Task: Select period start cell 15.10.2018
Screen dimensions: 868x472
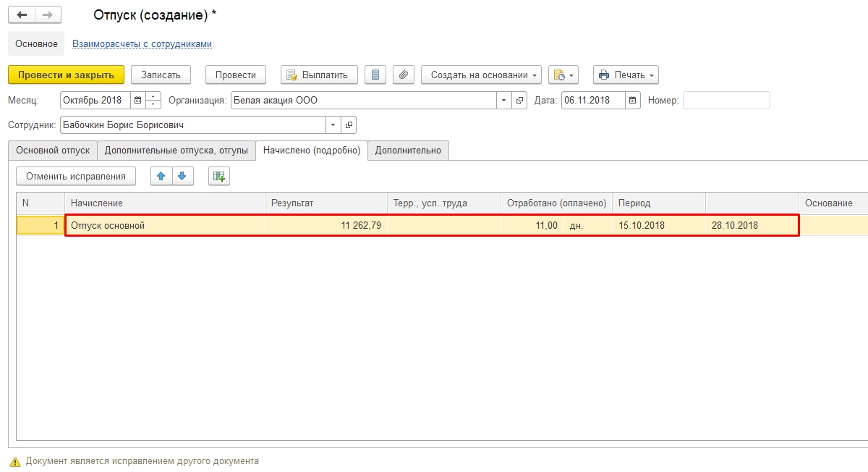Action: [x=659, y=225]
